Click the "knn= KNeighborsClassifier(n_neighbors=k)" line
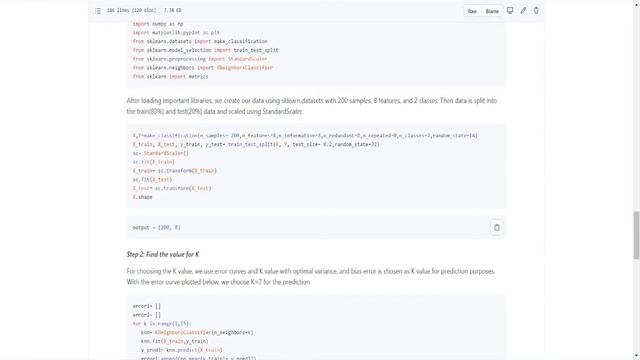The width and height of the screenshot is (640, 360). (x=197, y=333)
